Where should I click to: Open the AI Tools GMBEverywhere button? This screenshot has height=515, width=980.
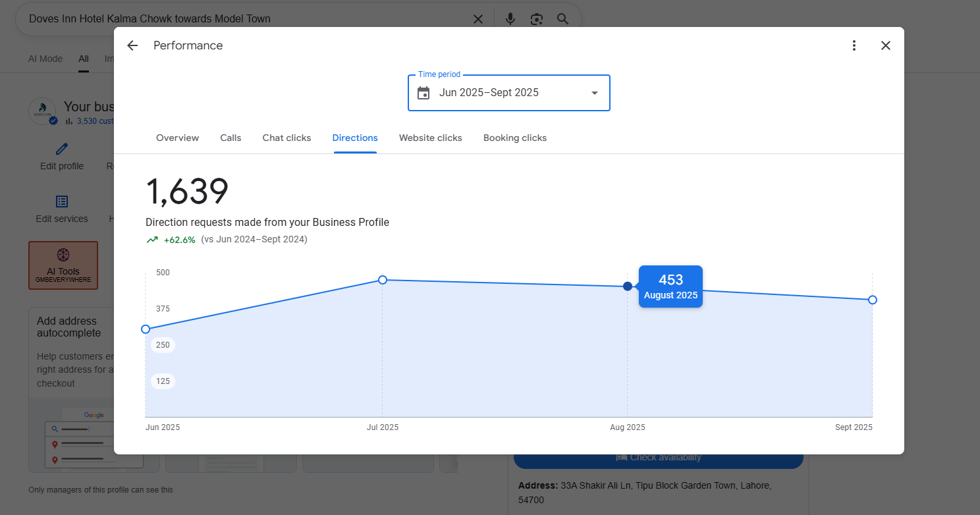coord(63,265)
